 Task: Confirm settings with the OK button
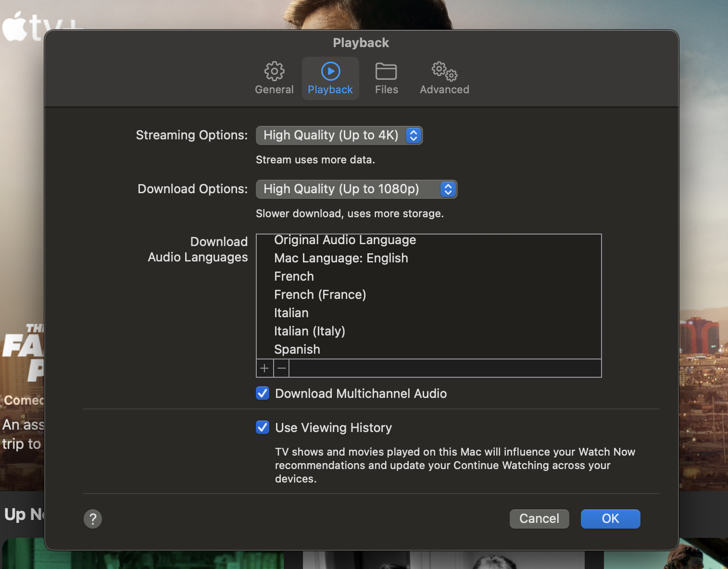(610, 519)
